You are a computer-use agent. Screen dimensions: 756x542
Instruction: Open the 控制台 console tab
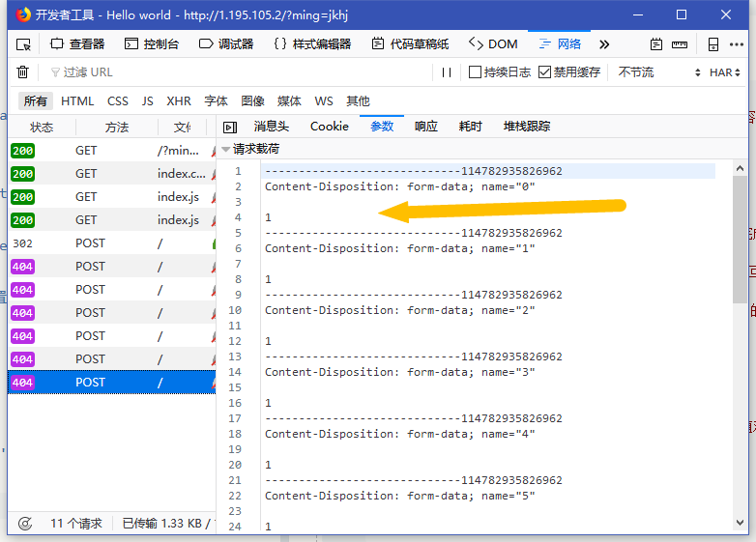coord(152,44)
